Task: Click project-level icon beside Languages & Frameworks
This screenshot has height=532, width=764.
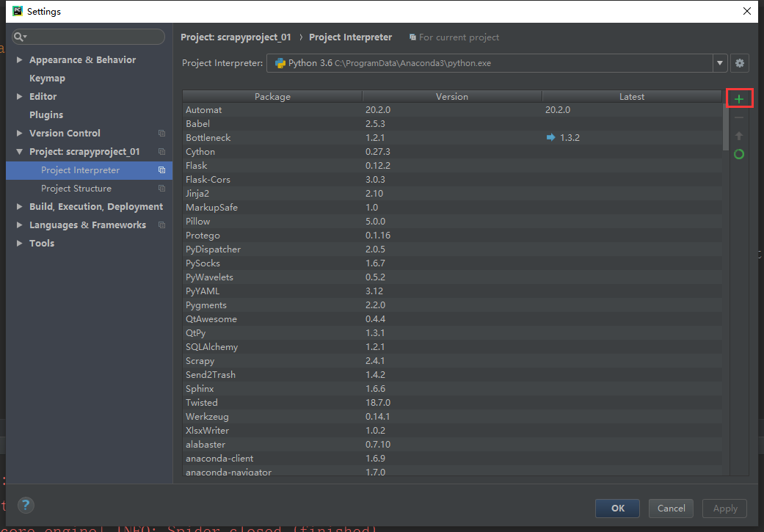Action: click(x=161, y=225)
